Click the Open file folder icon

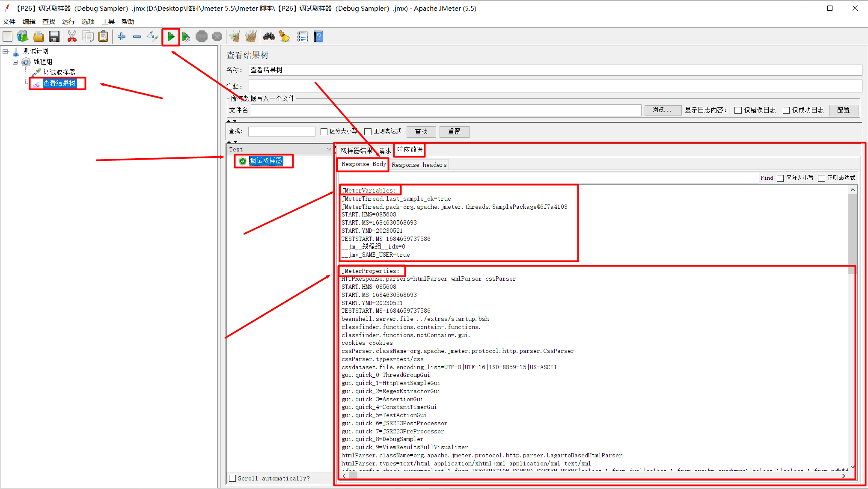pos(39,37)
